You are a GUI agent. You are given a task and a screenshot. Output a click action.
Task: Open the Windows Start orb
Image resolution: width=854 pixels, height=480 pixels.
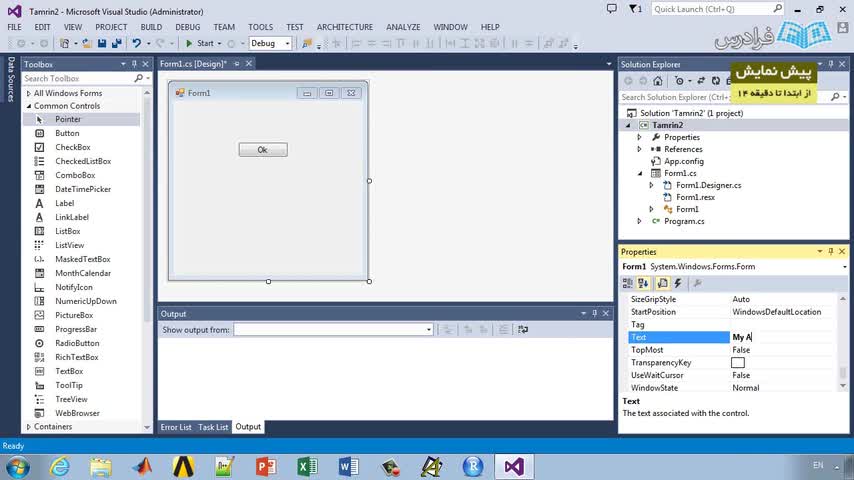18,467
